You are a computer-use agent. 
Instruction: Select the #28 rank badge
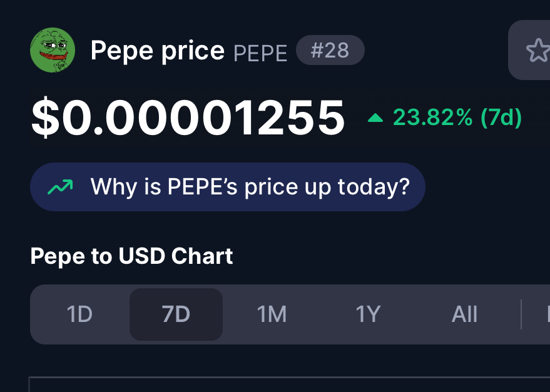(x=330, y=50)
